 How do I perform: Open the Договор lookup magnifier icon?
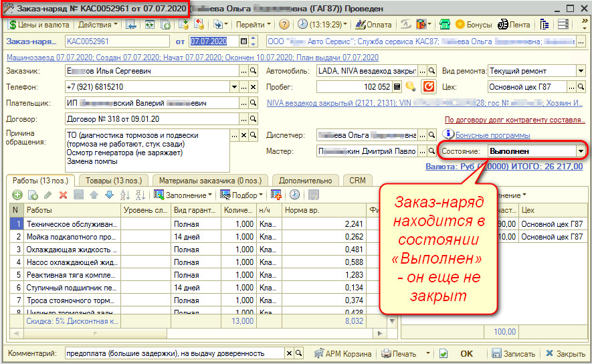[254, 119]
